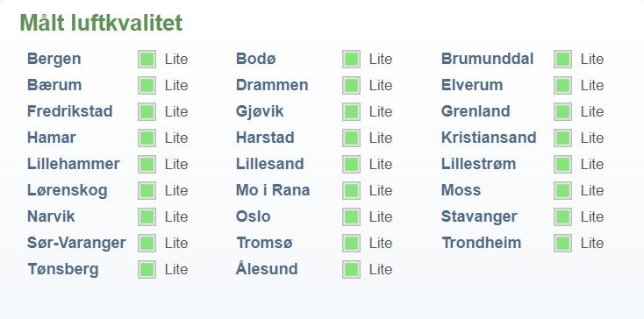Click the green swatch beside Stavanger
This screenshot has width=644, height=319.
(562, 216)
